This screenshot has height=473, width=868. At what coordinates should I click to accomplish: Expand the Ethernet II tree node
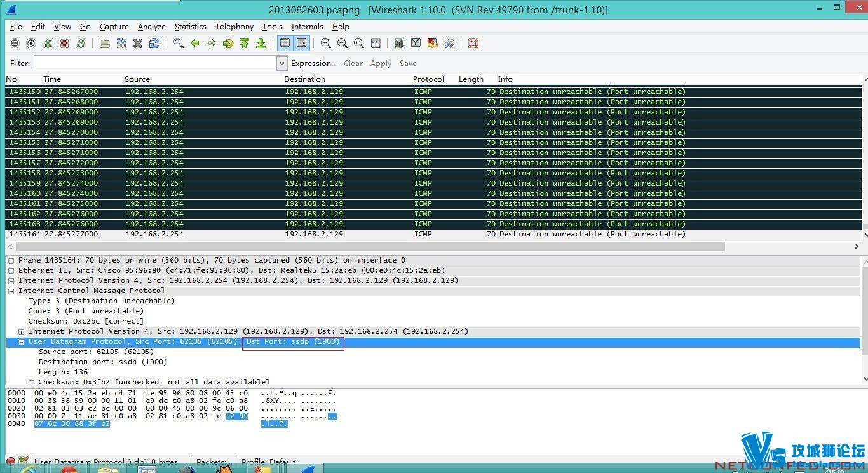pos(11,270)
